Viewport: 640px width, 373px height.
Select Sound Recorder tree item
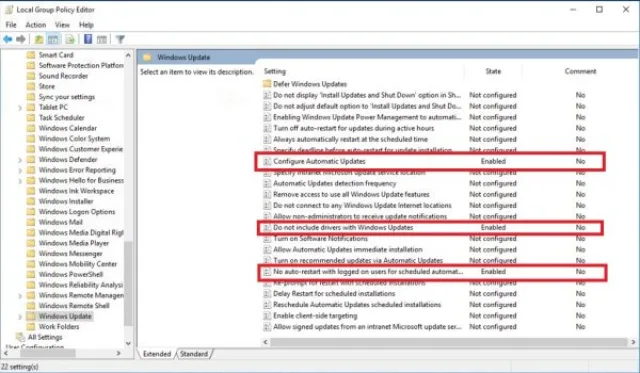(63, 75)
